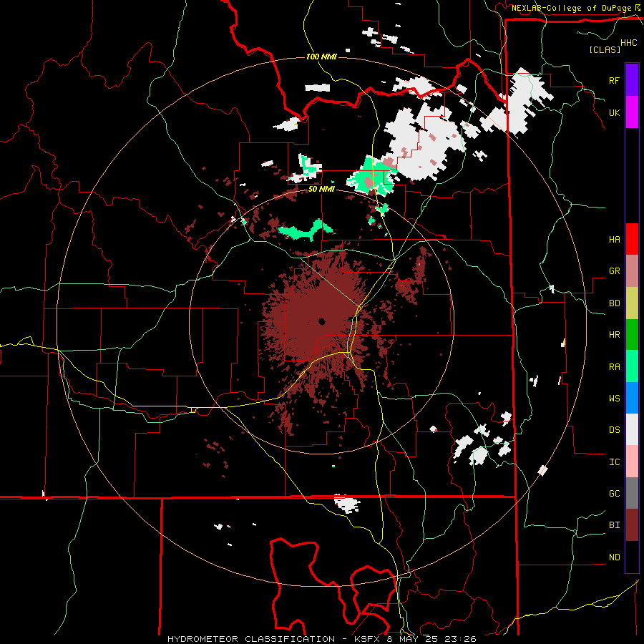
Task: Click the GR legend color swatch
Action: pos(632,270)
